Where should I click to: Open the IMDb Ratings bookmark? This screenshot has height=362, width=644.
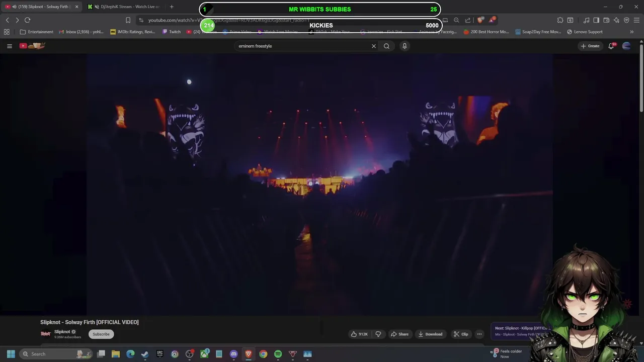pyautogui.click(x=133, y=32)
